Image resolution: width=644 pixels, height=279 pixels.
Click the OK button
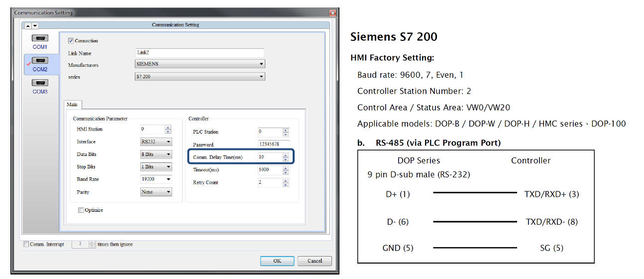point(277,261)
